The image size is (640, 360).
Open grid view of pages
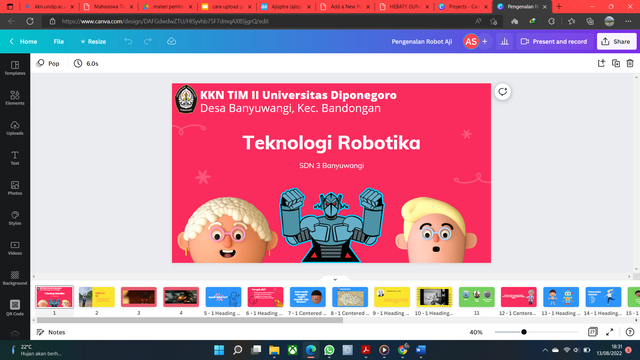[592, 332]
